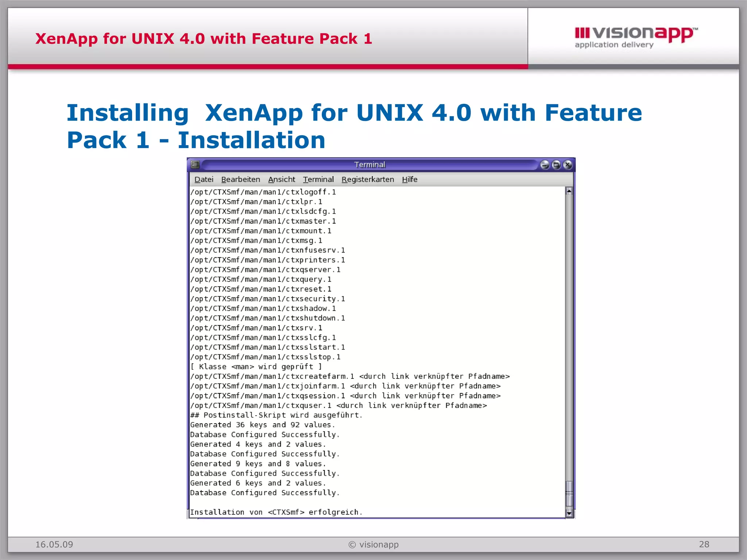Click line ending ctxlsdcfg.1
This screenshot has width=747, height=560.
pyautogui.click(x=263, y=211)
